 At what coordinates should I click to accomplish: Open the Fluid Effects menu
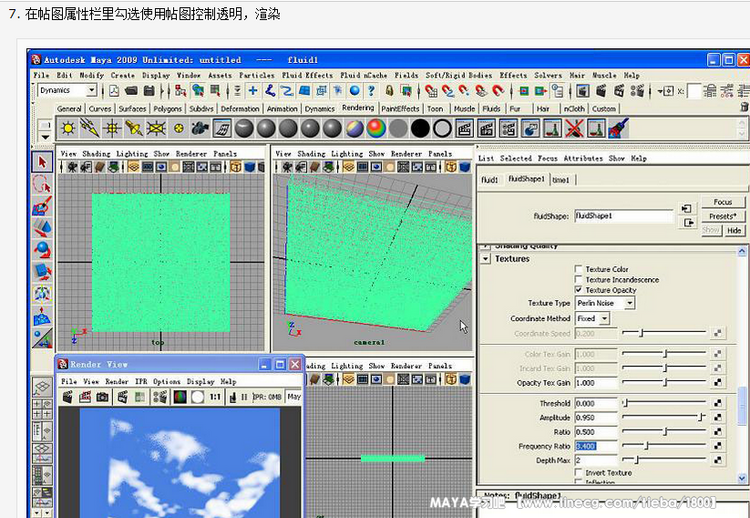coord(307,75)
